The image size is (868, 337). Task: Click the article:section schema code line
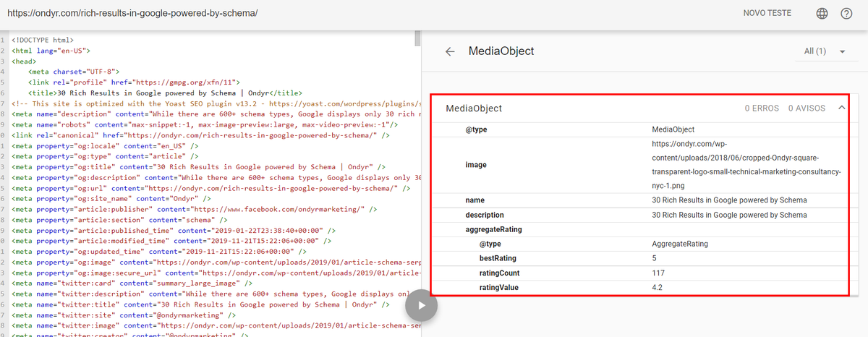coord(120,219)
